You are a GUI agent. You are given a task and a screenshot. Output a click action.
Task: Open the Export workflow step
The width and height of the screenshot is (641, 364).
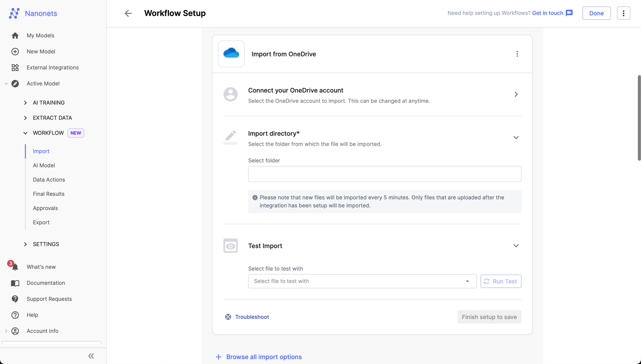[41, 222]
